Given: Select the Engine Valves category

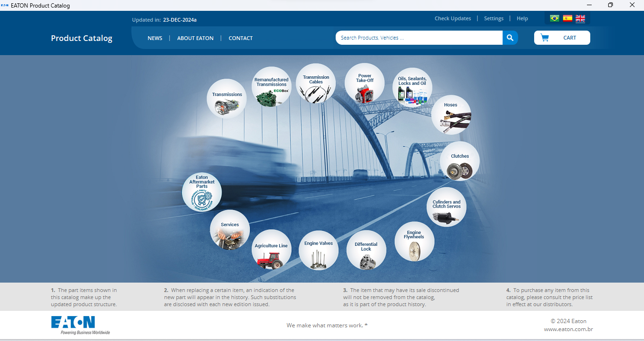Looking at the screenshot, I should click(318, 250).
